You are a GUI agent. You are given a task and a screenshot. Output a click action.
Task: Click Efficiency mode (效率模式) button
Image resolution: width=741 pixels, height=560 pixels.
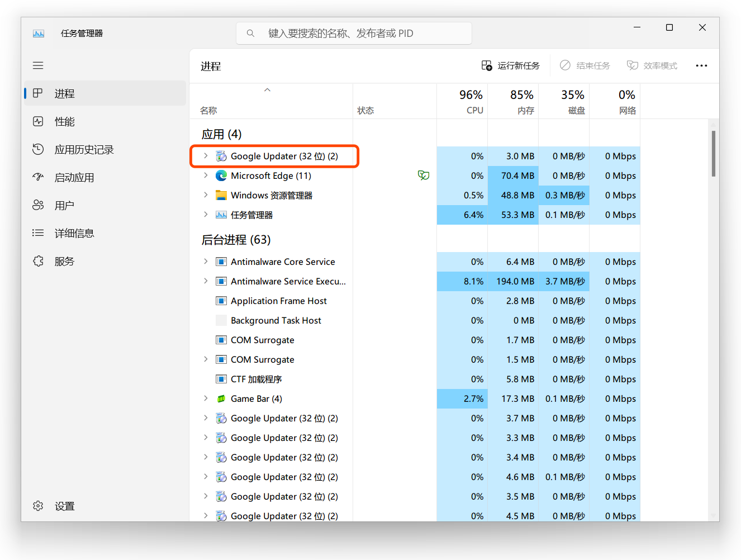(652, 65)
